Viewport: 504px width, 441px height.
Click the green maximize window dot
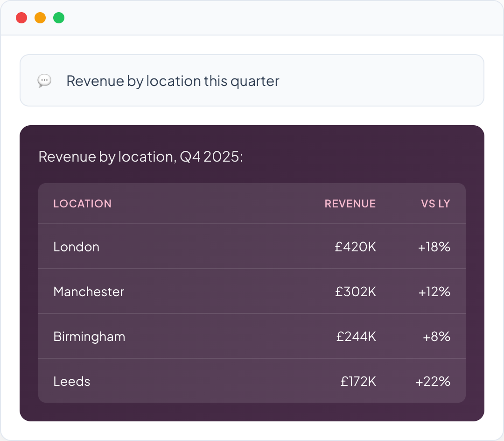click(x=59, y=18)
